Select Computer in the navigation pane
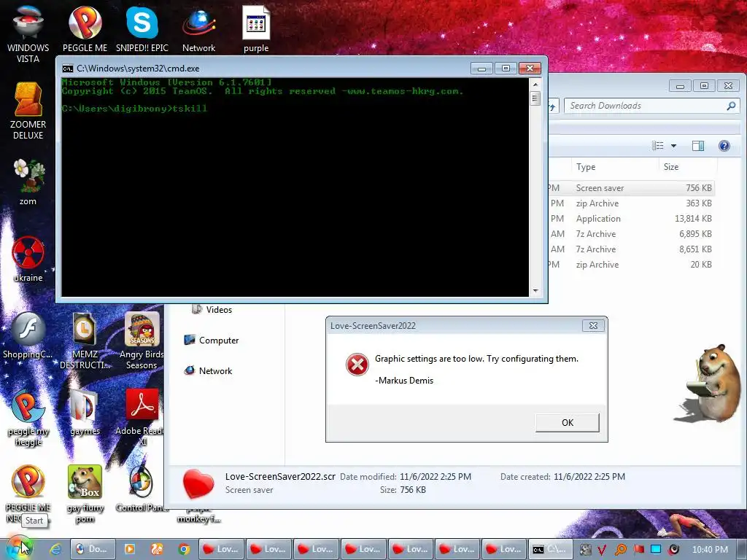Screen dimensions: 747x560 click(211, 341)
